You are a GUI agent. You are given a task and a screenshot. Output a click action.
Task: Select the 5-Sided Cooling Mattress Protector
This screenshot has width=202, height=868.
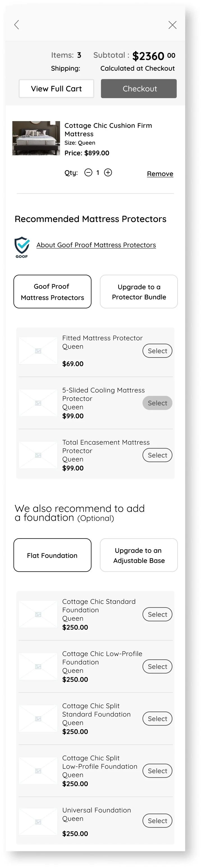click(157, 403)
